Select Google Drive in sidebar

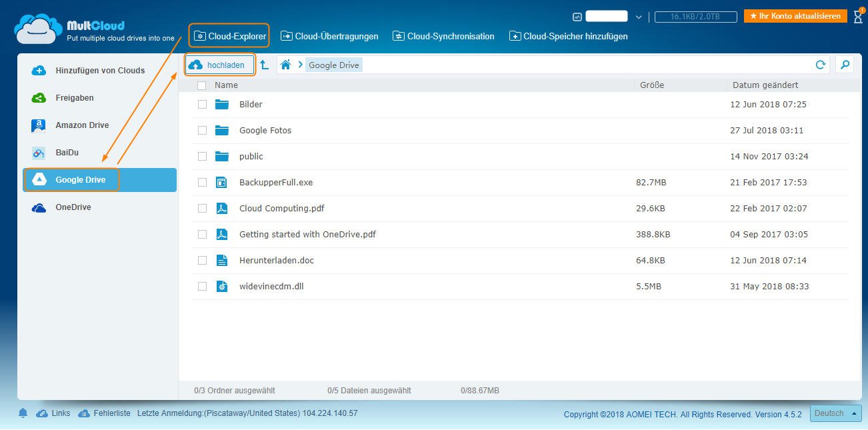coord(99,180)
